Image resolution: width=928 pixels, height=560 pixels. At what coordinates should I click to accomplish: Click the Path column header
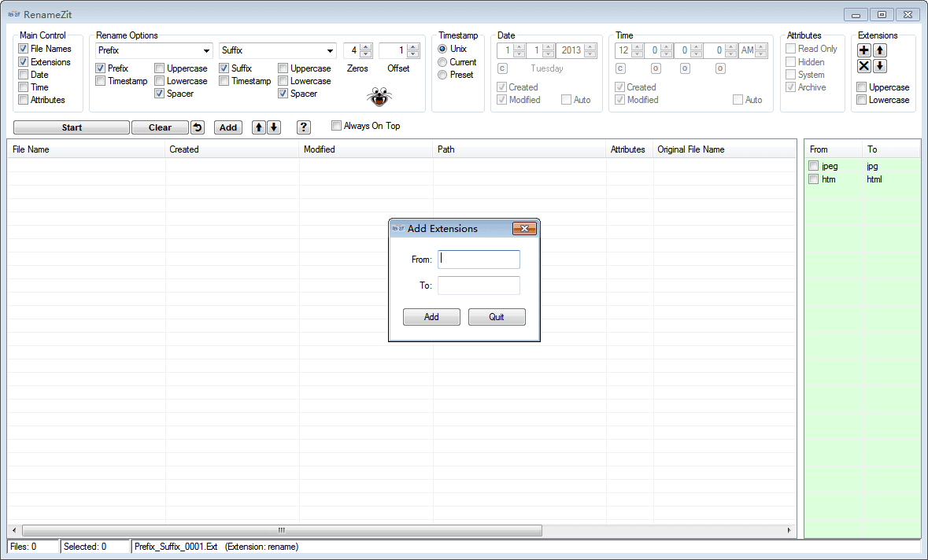pos(519,149)
